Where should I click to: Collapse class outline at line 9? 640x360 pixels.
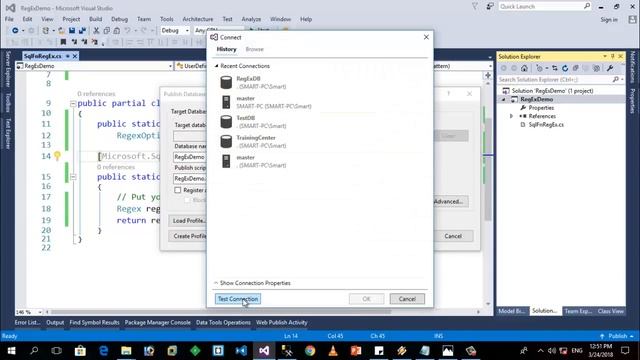tap(73, 104)
